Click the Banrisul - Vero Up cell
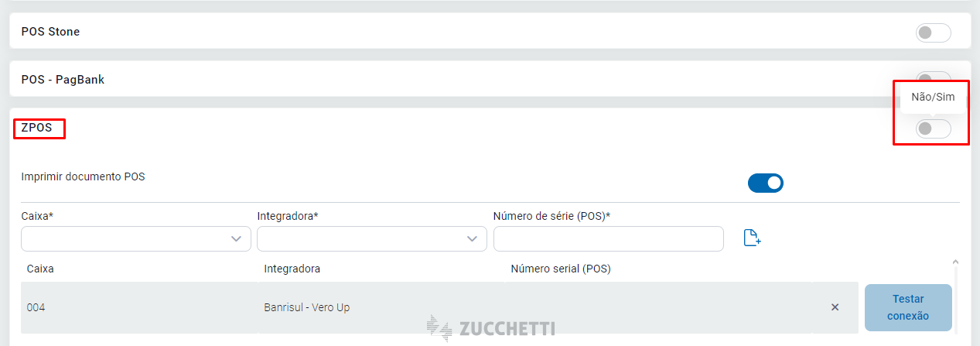 coord(306,307)
